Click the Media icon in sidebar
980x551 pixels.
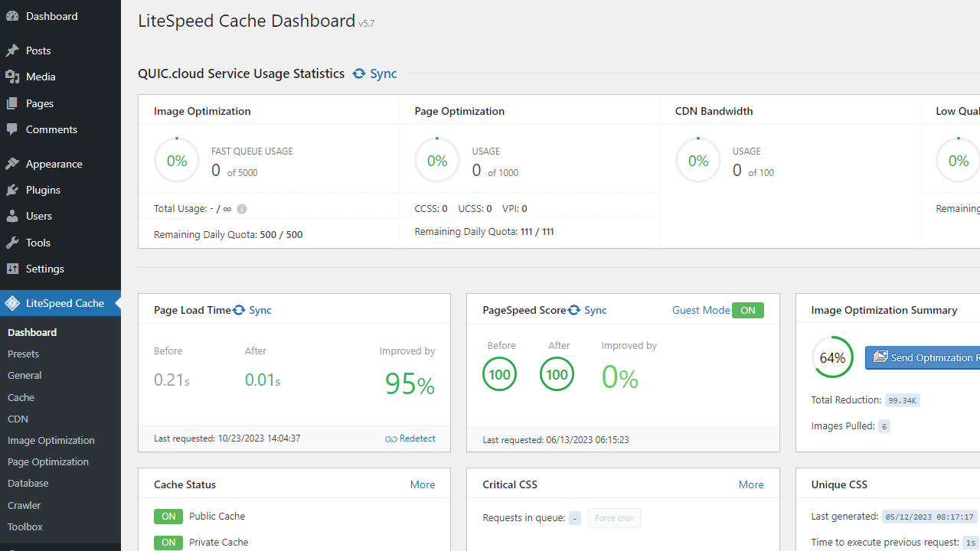pos(12,77)
